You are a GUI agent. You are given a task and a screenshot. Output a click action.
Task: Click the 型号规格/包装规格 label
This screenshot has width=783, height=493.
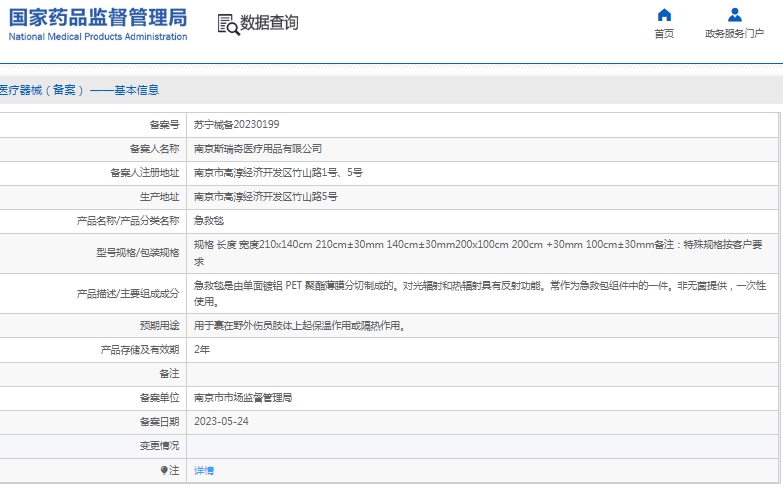(138, 253)
